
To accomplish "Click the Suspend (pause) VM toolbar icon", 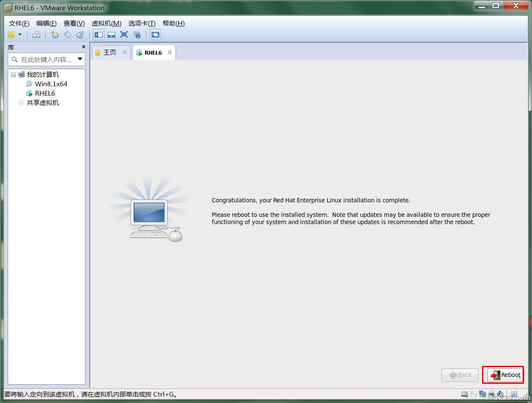I will coord(11,35).
